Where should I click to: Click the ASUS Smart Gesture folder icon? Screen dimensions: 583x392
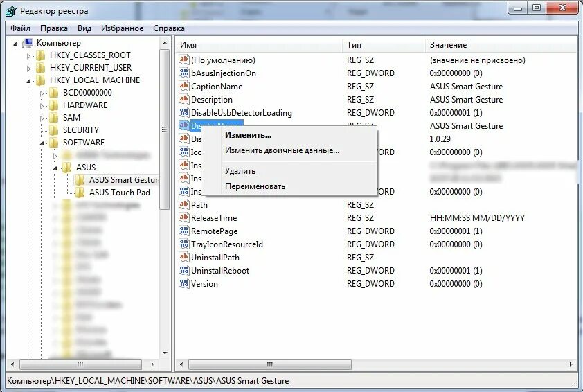80,180
